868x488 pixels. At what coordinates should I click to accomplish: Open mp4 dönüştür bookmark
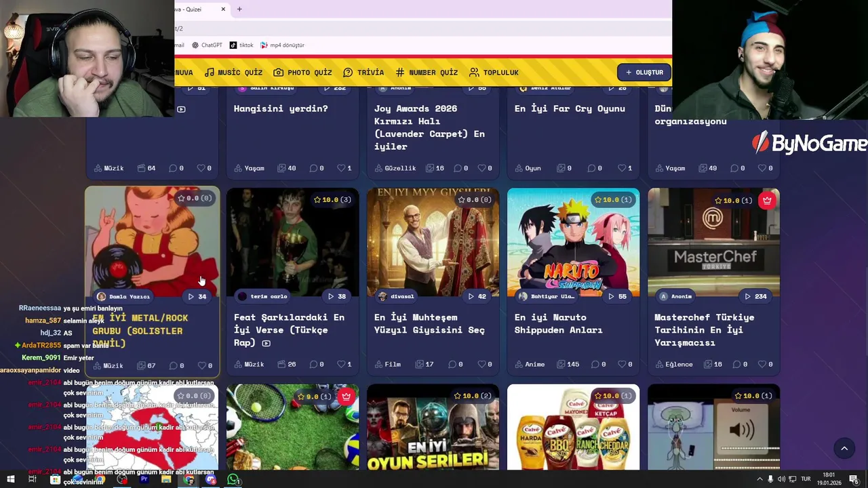click(x=283, y=45)
